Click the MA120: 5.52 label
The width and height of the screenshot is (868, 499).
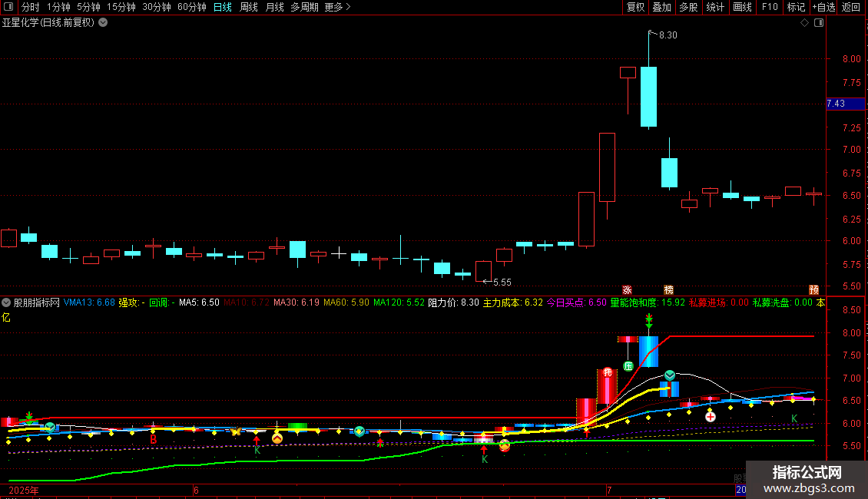399,302
